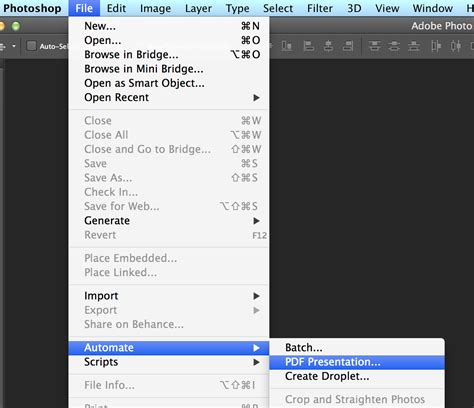Open the Select menu
The height and width of the screenshot is (408, 474).
278,8
